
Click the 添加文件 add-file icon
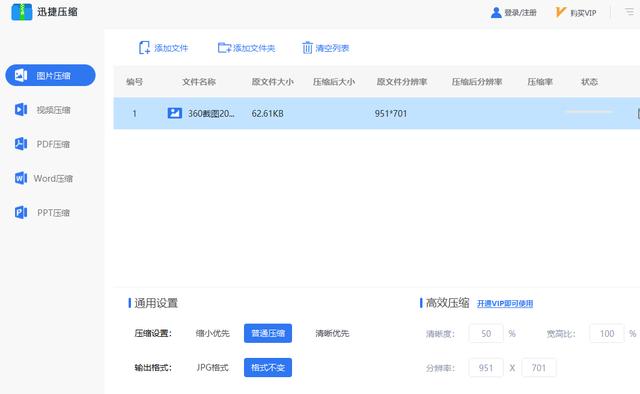[144, 48]
